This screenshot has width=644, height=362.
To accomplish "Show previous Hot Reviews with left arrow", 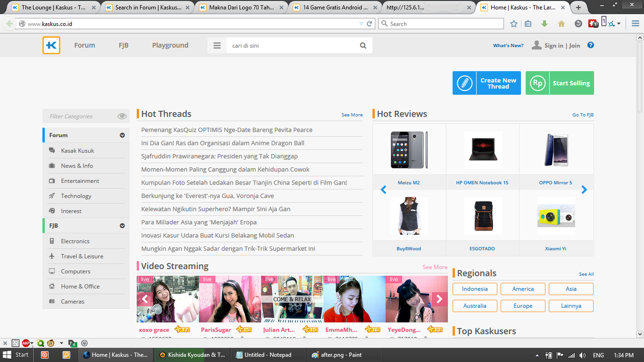I will pos(383,190).
